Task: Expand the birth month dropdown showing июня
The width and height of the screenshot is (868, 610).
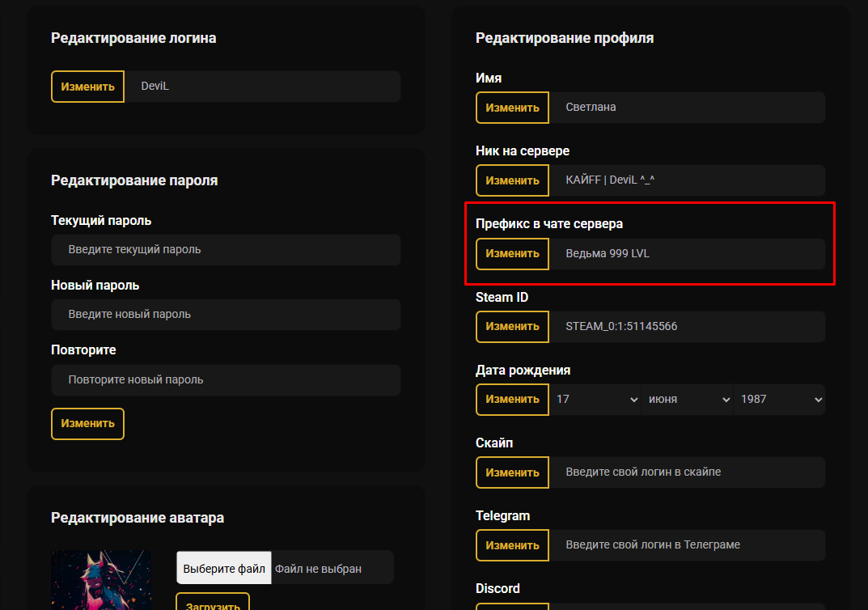Action: pyautogui.click(x=688, y=399)
